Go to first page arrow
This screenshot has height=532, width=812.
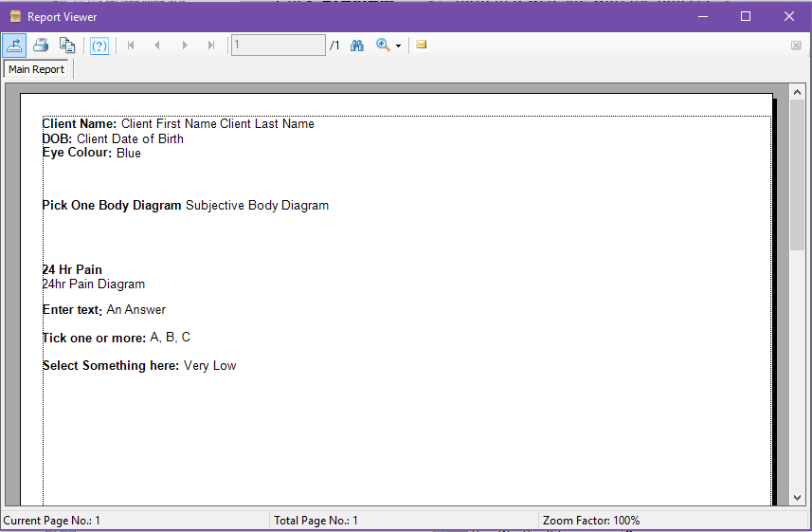click(131, 45)
